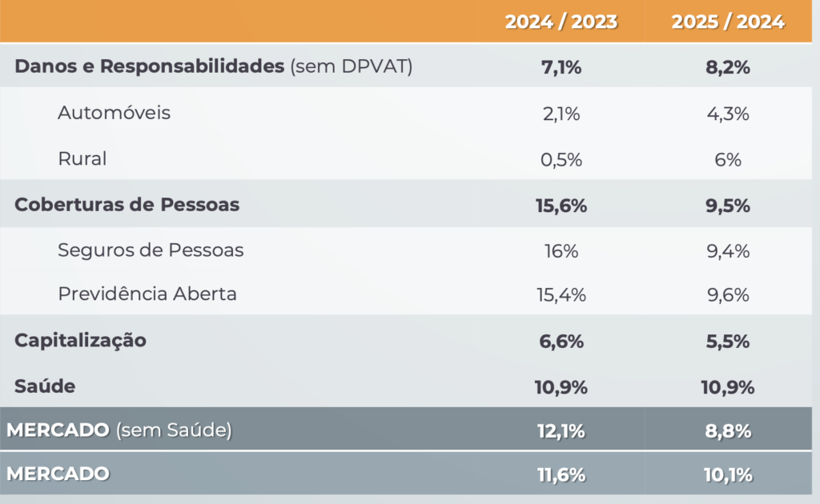Click the 2025 / 2024 column header
Viewport: 820px width, 504px height.
click(x=727, y=22)
